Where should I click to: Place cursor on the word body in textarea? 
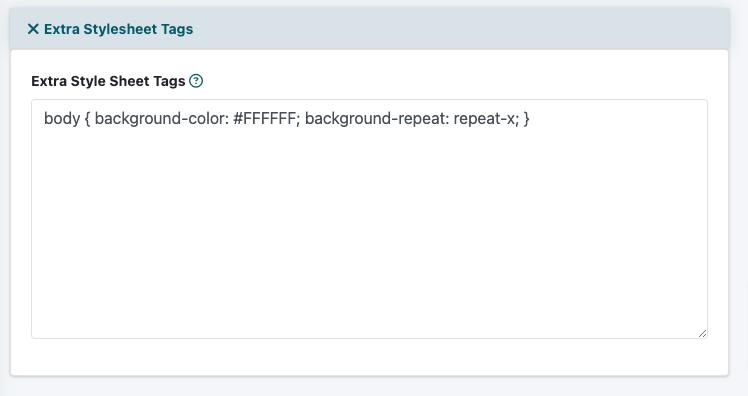pyautogui.click(x=62, y=118)
